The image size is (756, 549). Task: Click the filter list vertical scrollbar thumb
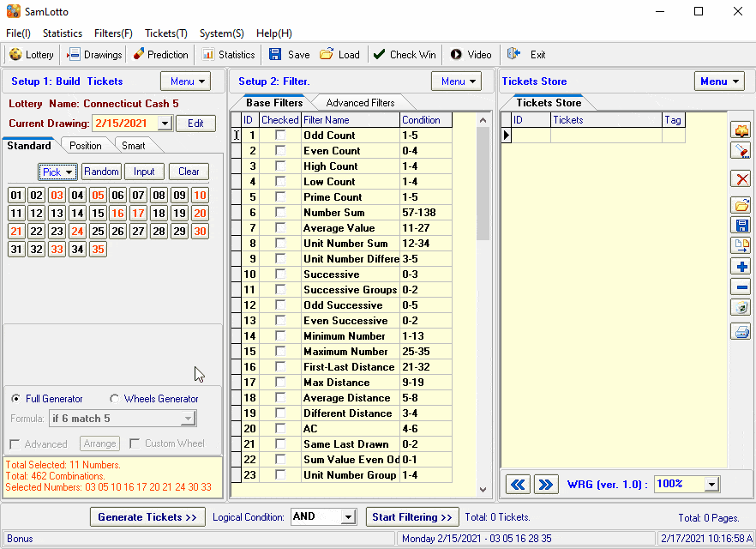pyautogui.click(x=483, y=184)
